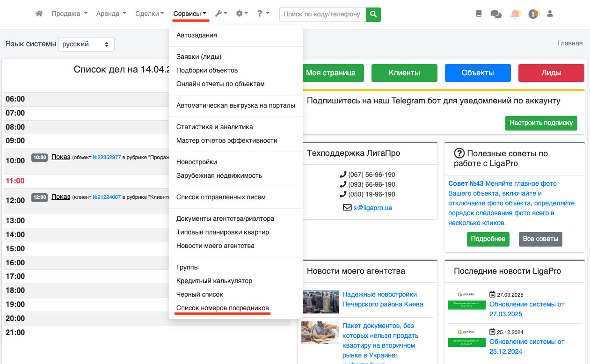Choose Заявки (лиды) from Сервисы menu
The height and width of the screenshot is (364, 590).
199,57
